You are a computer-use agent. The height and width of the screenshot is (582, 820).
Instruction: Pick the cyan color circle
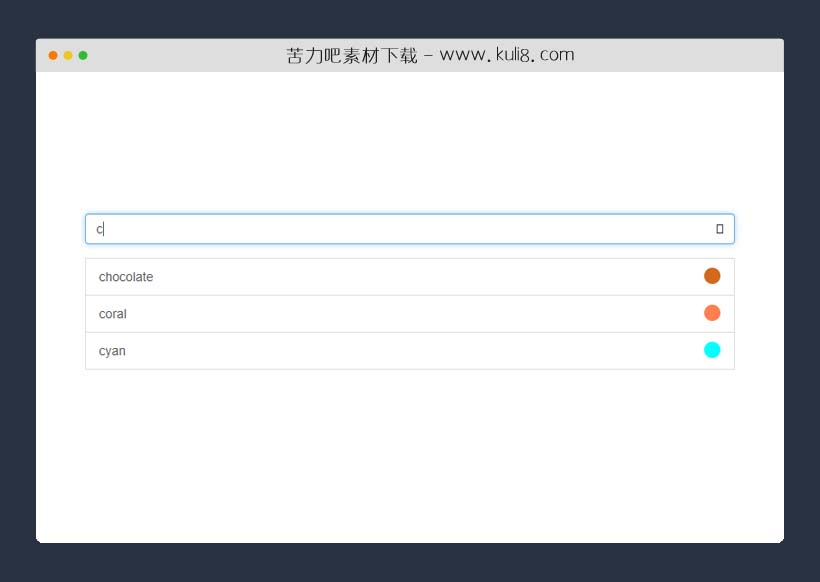pyautogui.click(x=712, y=350)
